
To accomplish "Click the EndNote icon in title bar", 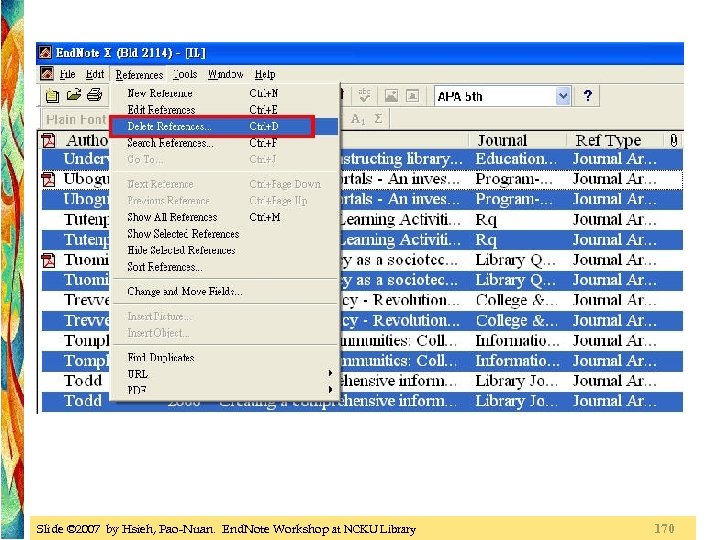I will pos(45,53).
